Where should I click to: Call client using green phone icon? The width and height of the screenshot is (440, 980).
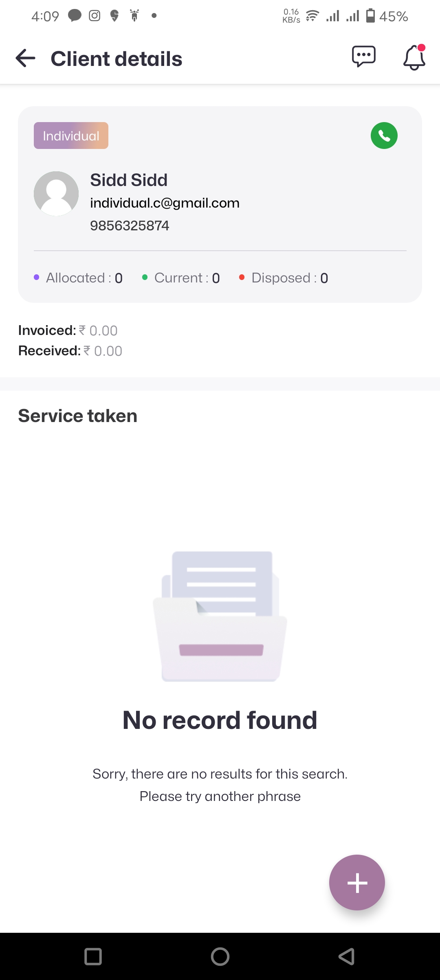pos(384,136)
